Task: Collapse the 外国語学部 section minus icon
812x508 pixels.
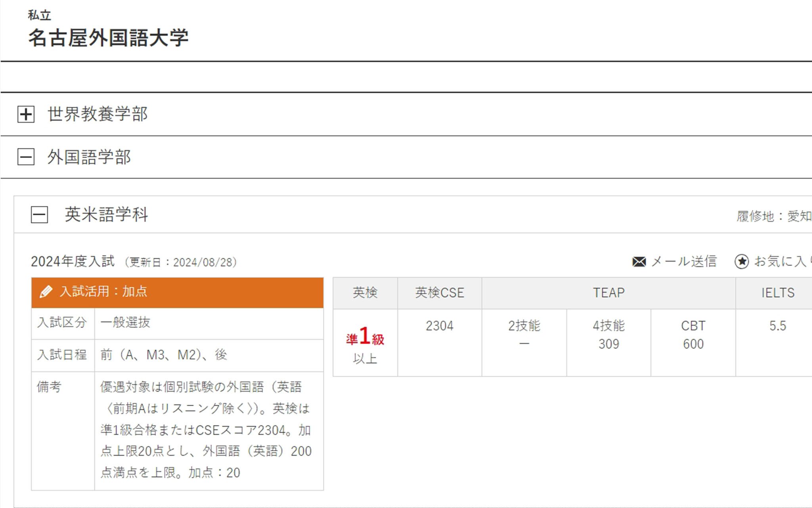Action: click(x=26, y=157)
